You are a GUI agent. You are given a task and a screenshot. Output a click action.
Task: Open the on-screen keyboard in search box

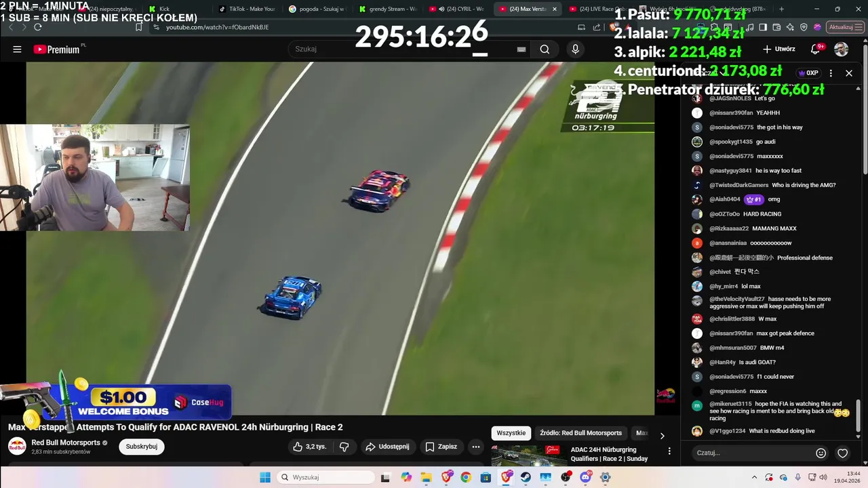point(521,49)
